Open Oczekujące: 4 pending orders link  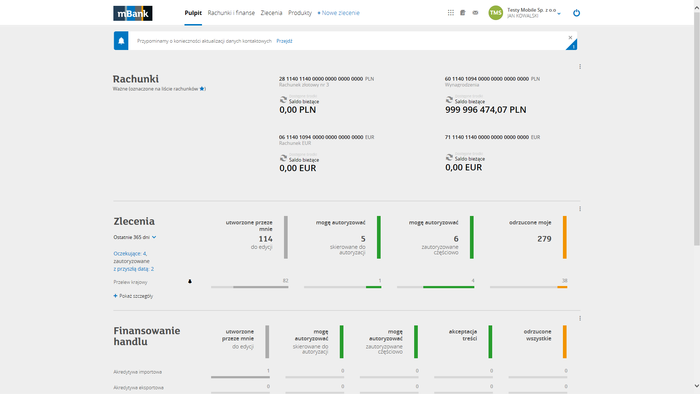(130, 253)
